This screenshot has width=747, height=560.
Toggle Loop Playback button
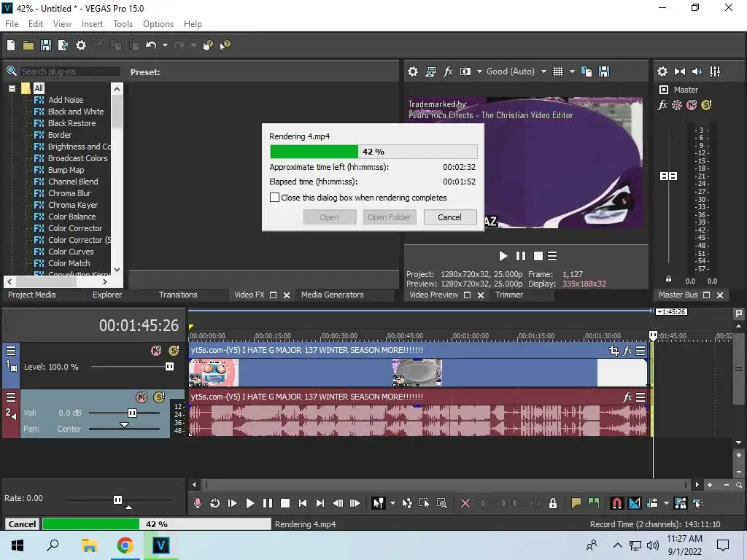[x=214, y=503]
